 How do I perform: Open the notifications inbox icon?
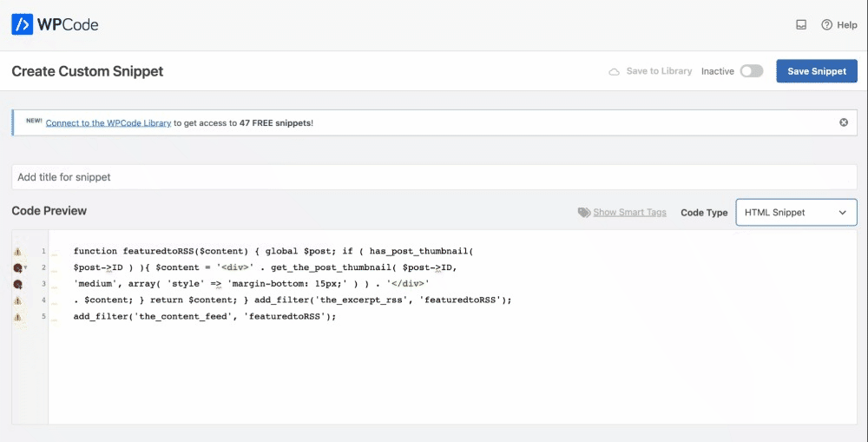[x=801, y=25]
